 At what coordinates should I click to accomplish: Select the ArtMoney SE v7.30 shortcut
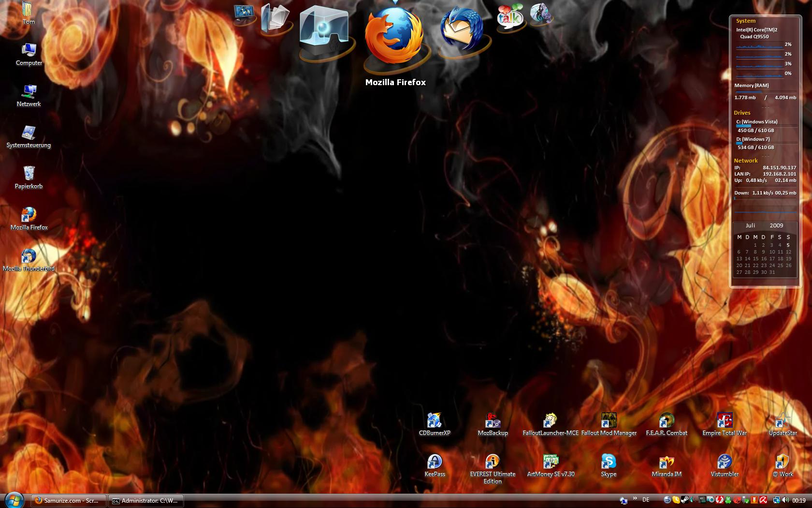tap(551, 465)
